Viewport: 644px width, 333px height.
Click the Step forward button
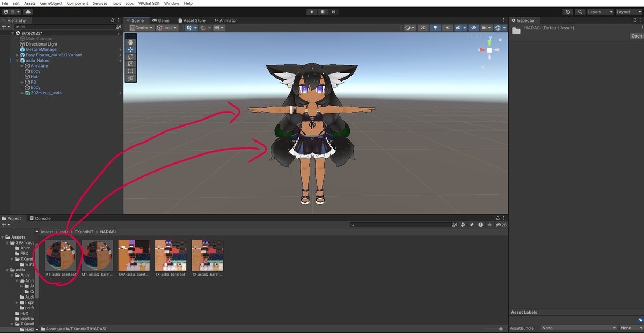[x=333, y=12]
